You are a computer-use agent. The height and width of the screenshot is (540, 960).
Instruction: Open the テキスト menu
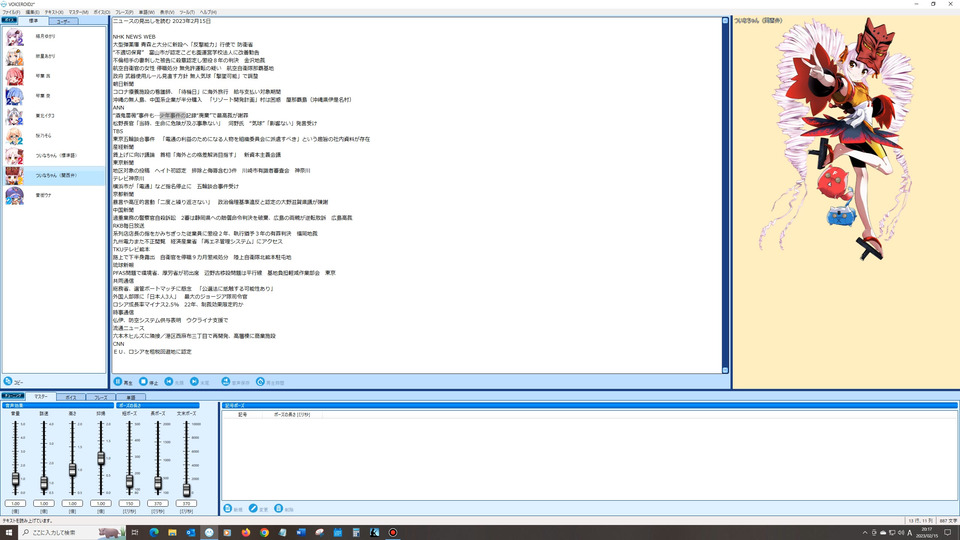pyautogui.click(x=54, y=12)
